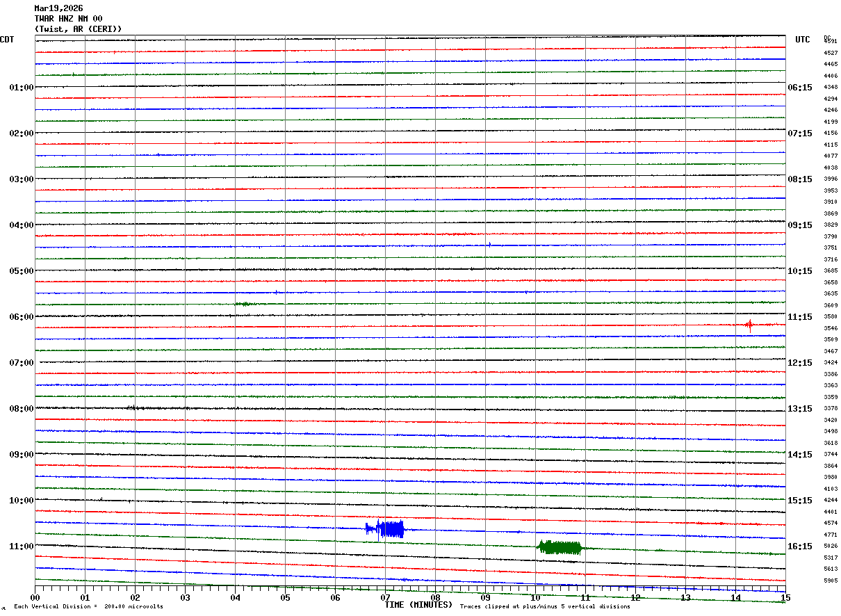
Task: Click the UTC timezone header
Action: [x=803, y=40]
